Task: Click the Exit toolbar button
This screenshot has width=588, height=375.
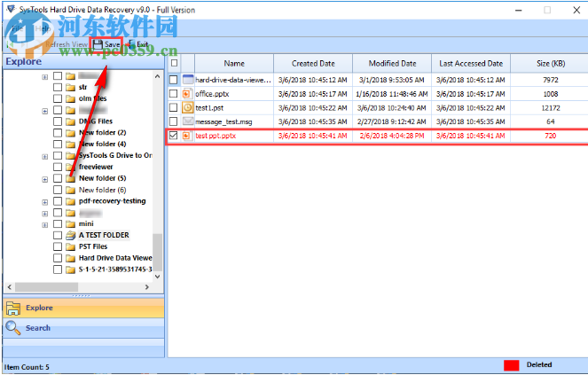Action: (x=138, y=44)
